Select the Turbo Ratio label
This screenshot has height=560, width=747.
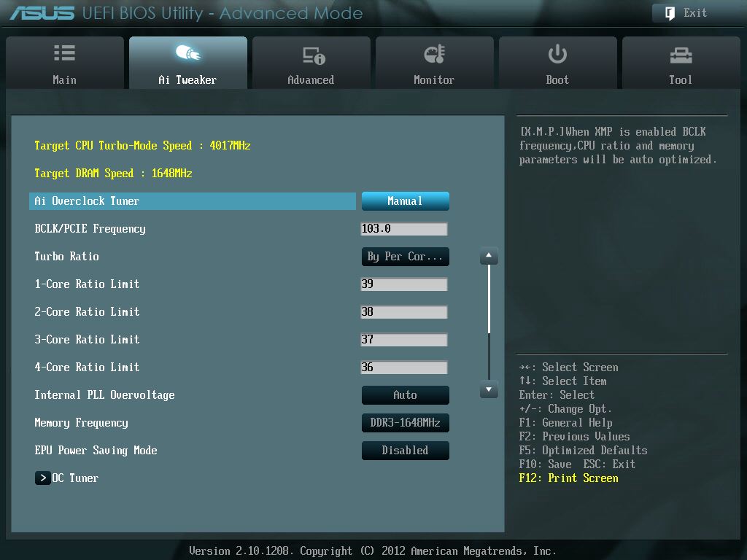pos(66,256)
